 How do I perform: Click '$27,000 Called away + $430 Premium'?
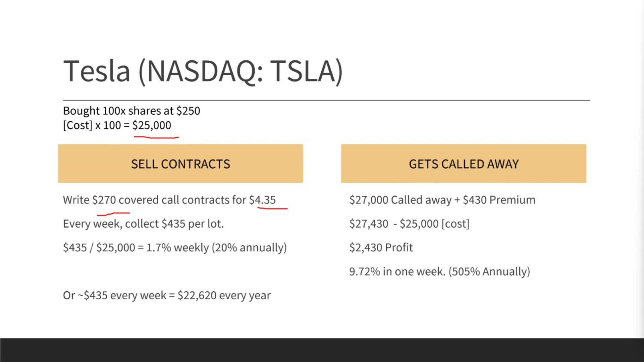[442, 200]
